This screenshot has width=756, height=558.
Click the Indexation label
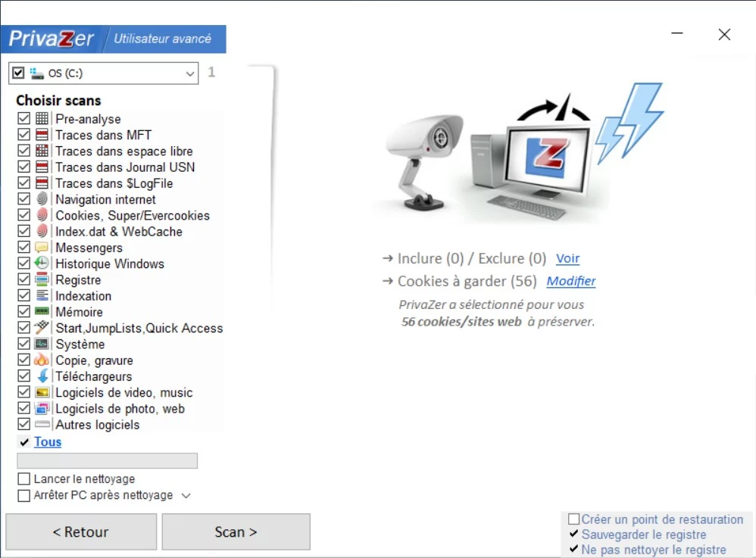(83, 296)
